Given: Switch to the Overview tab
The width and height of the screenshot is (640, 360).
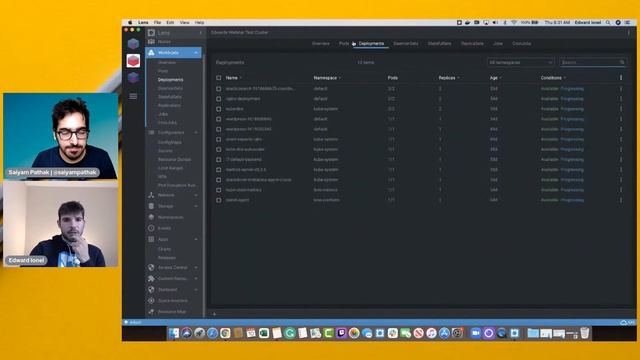Looking at the screenshot, I should 320,43.
